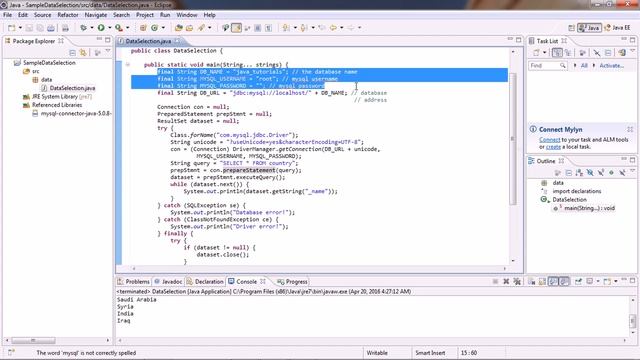Collapse main method via the editor fold marker

click(x=128, y=64)
